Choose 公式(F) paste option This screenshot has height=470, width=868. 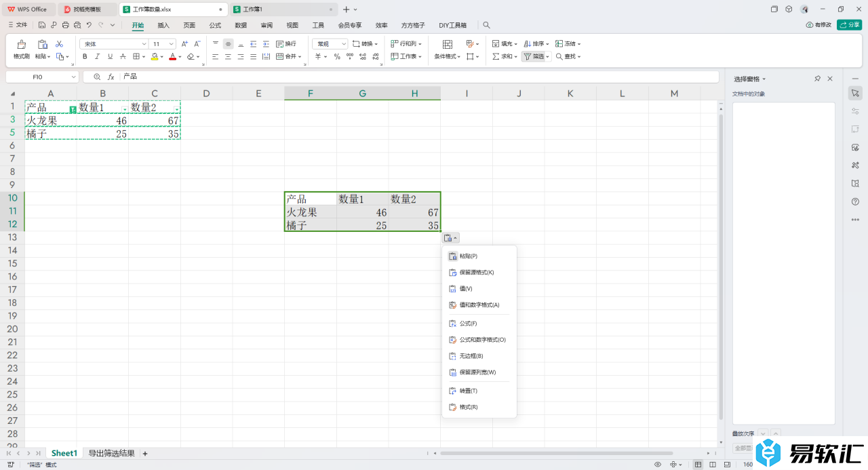tap(479, 324)
